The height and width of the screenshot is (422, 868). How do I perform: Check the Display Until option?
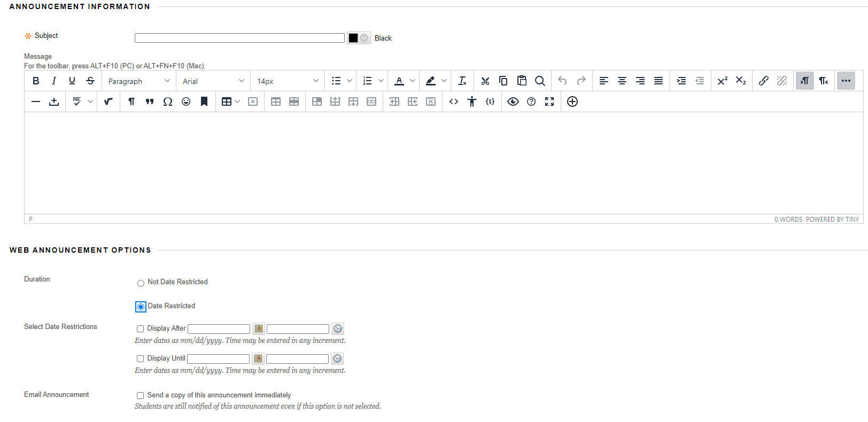tap(140, 359)
